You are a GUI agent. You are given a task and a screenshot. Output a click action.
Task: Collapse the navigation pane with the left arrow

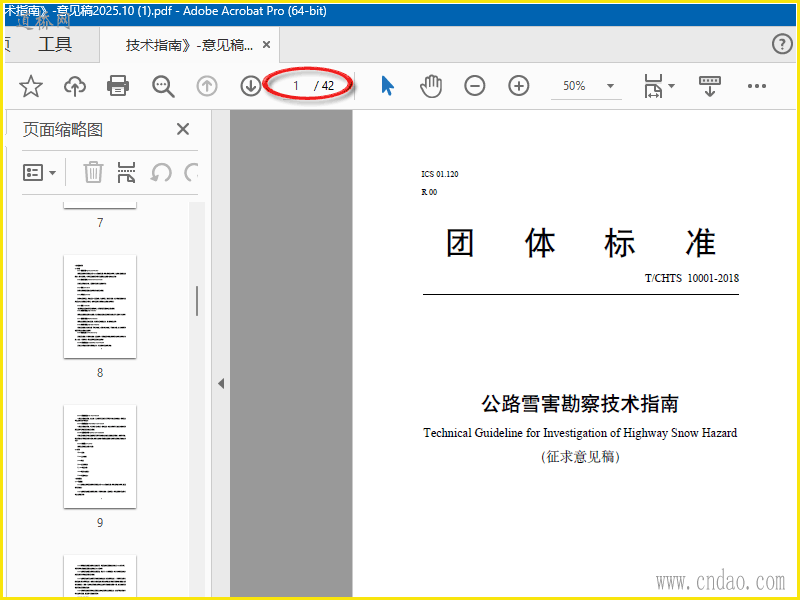[x=221, y=384]
